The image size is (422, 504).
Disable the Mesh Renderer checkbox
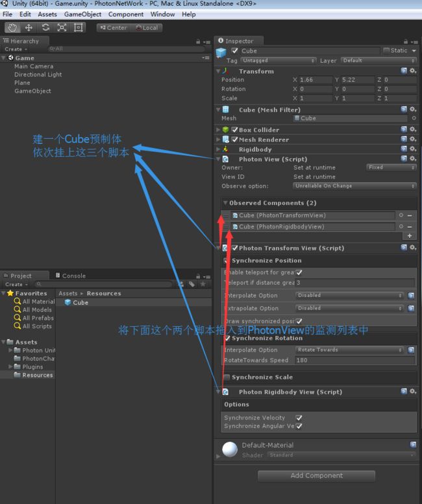pyautogui.click(x=235, y=139)
